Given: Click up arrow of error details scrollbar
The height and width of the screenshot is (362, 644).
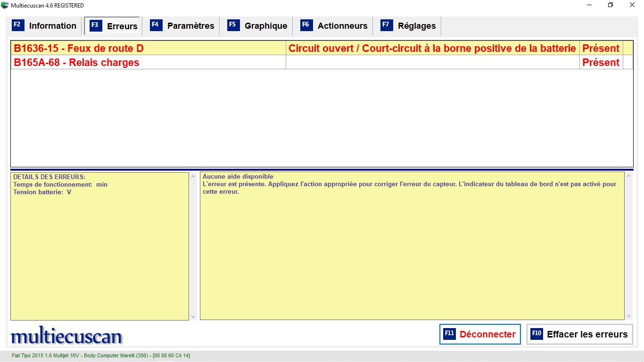Looking at the screenshot, I should click(x=193, y=176).
